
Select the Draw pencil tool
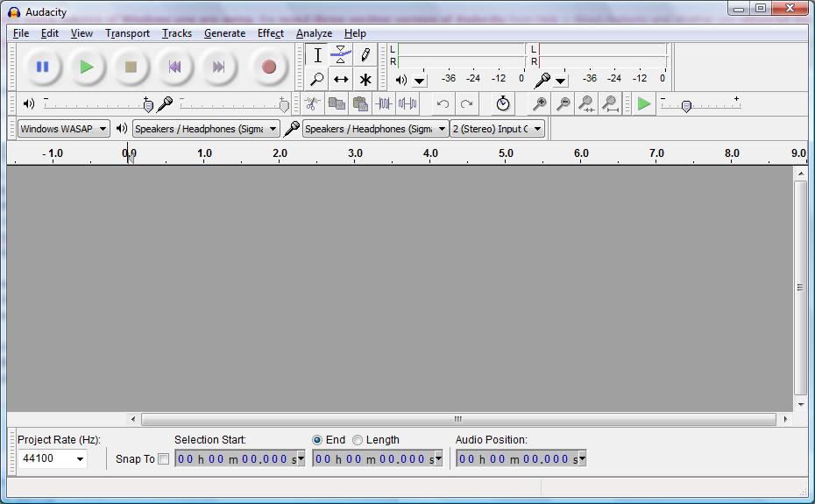[365, 55]
